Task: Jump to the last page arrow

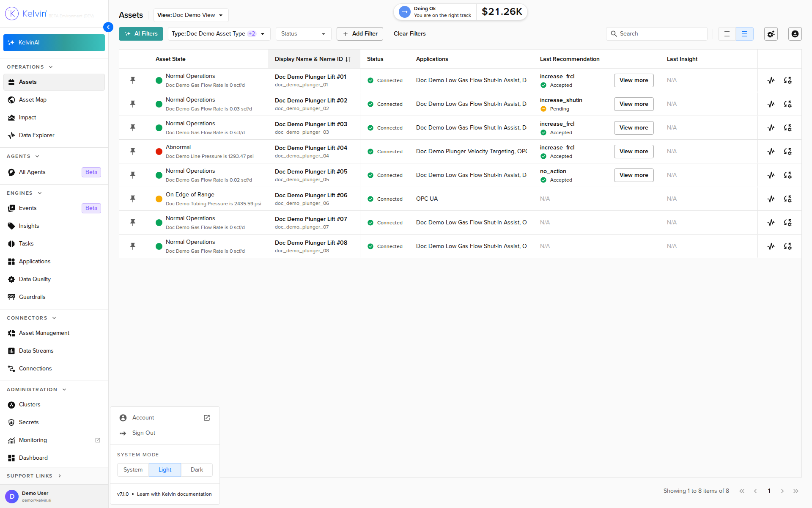Action: tap(796, 491)
